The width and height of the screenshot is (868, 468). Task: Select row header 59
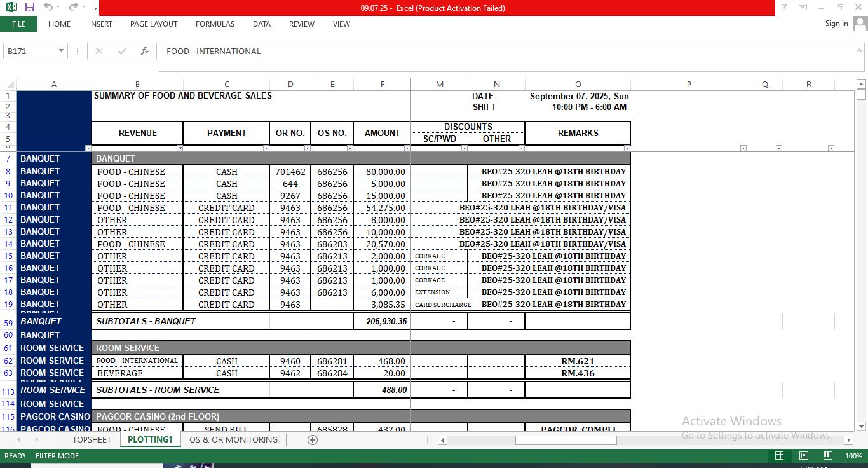pyautogui.click(x=8, y=323)
